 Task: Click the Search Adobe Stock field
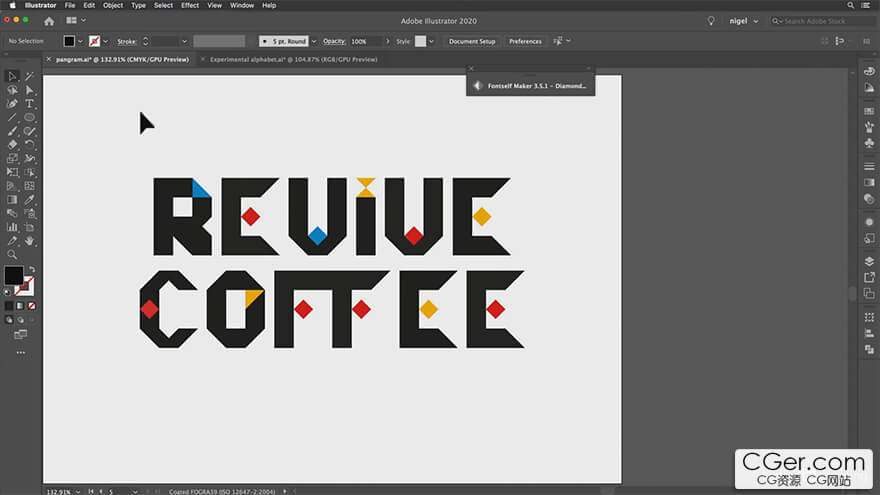[x=822, y=21]
